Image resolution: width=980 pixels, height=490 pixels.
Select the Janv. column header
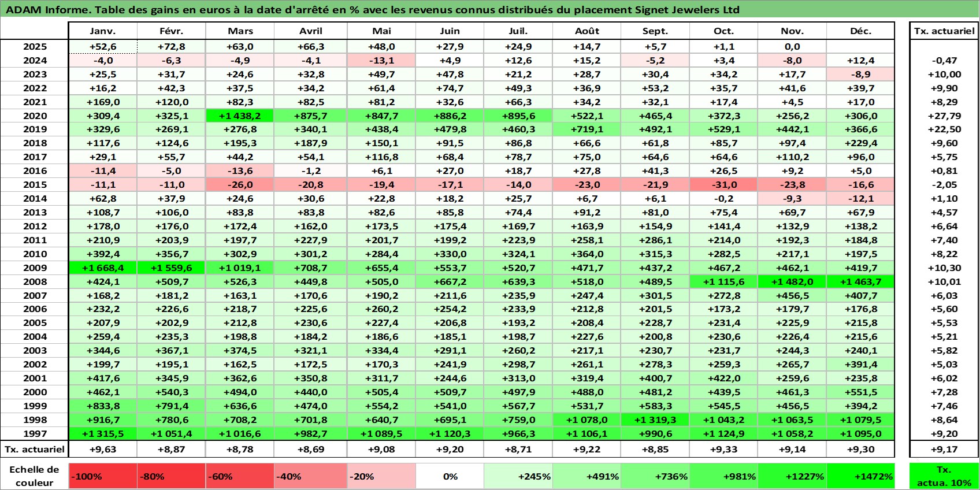pyautogui.click(x=103, y=31)
